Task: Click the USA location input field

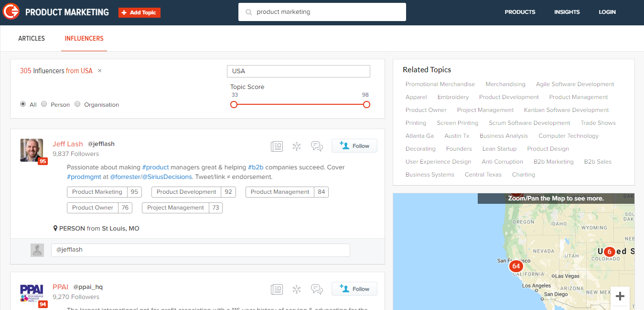Action: pyautogui.click(x=299, y=71)
